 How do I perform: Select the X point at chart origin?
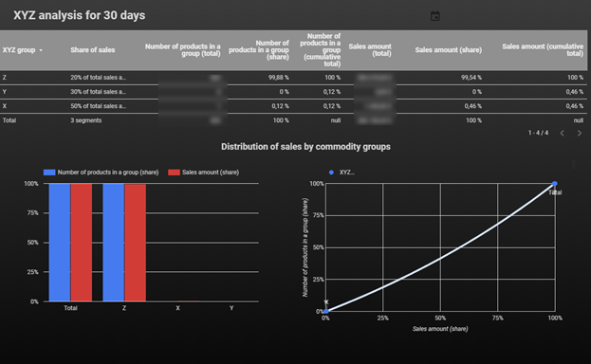pos(326,311)
